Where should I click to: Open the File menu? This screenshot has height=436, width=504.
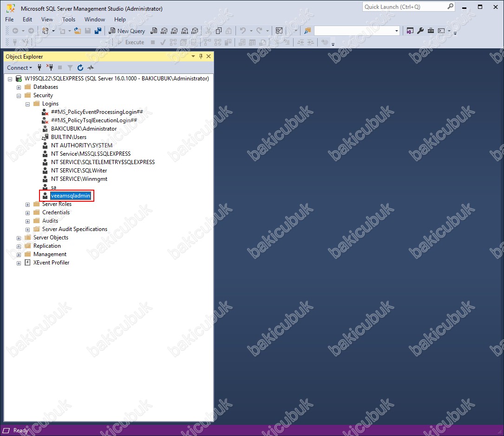click(9, 20)
